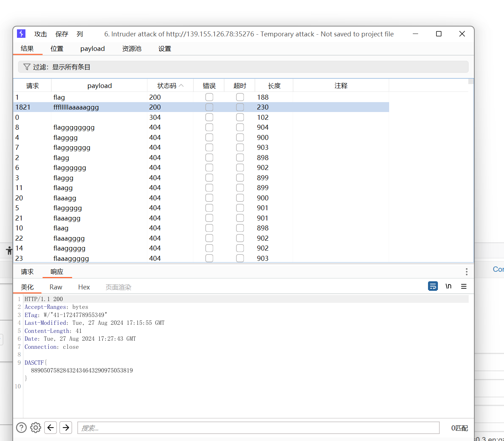Sort by payload column header
Image resolution: width=504 pixels, height=441 pixels.
[x=99, y=86]
